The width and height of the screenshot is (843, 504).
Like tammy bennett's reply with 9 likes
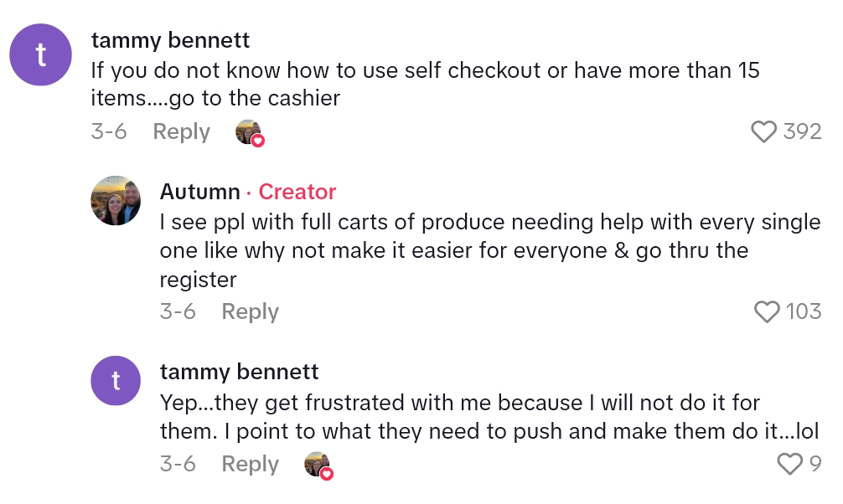(789, 464)
